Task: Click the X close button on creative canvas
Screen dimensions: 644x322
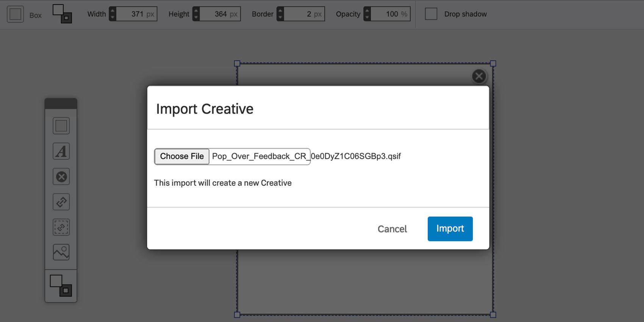Action: [x=479, y=76]
